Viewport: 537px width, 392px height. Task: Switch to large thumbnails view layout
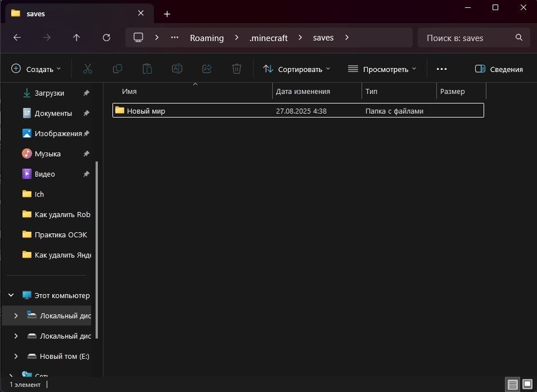tap(527, 385)
